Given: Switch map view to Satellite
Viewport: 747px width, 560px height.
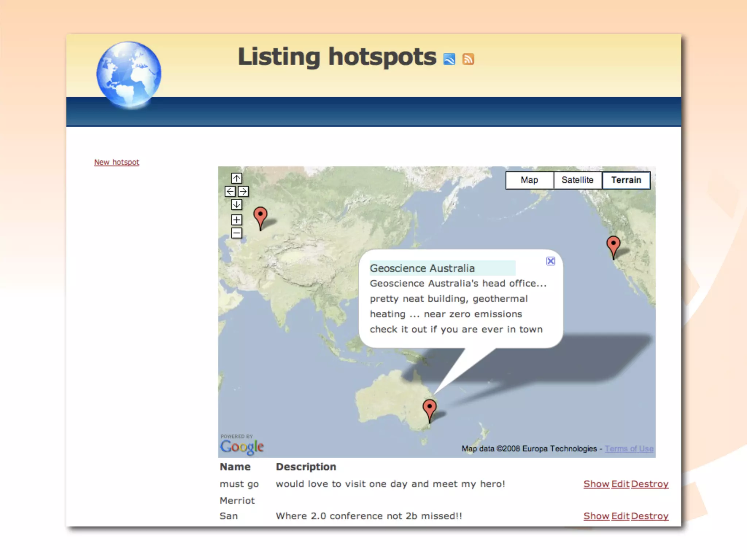Looking at the screenshot, I should click(577, 180).
